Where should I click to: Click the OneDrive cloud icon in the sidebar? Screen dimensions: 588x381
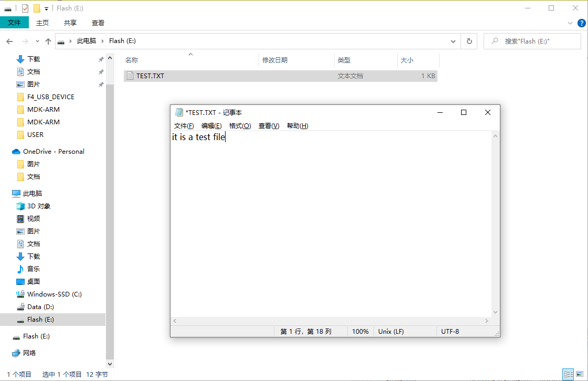coord(16,152)
